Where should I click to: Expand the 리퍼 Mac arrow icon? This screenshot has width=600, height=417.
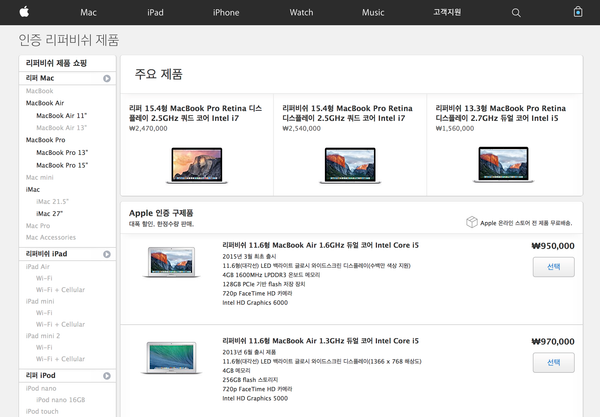click(107, 78)
